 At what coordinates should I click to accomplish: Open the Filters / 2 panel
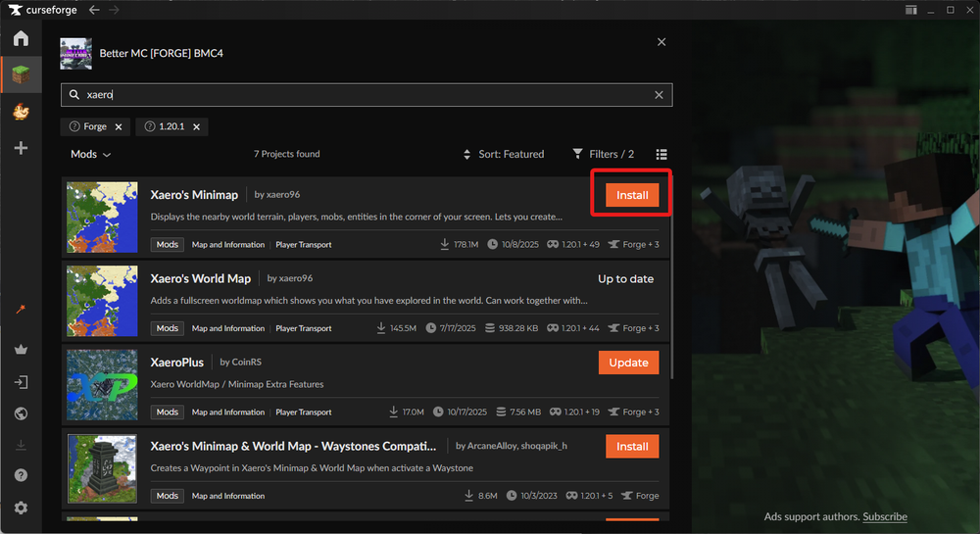603,154
